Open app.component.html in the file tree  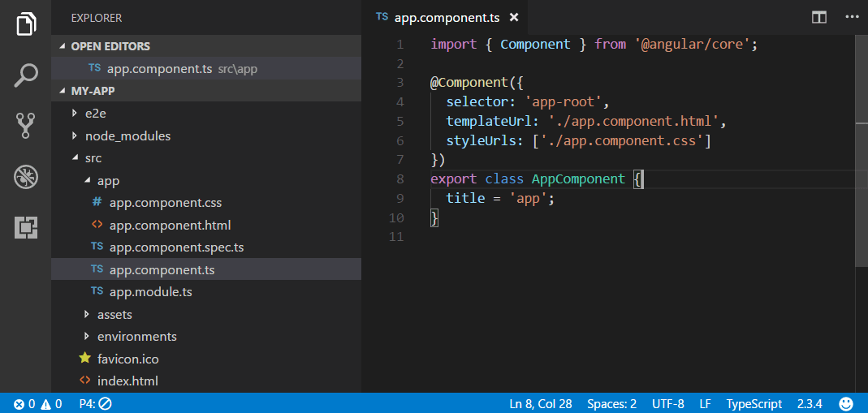[x=170, y=225]
